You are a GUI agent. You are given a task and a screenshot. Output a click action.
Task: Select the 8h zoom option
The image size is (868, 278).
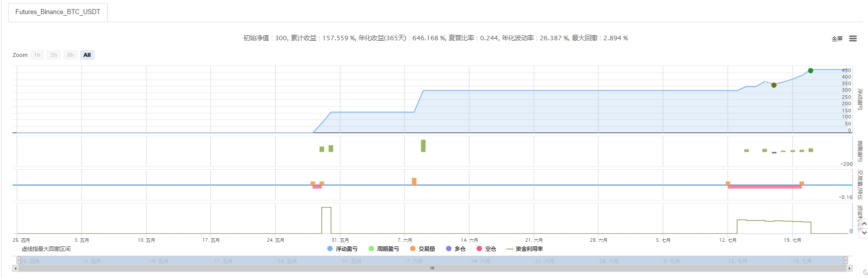(x=70, y=55)
